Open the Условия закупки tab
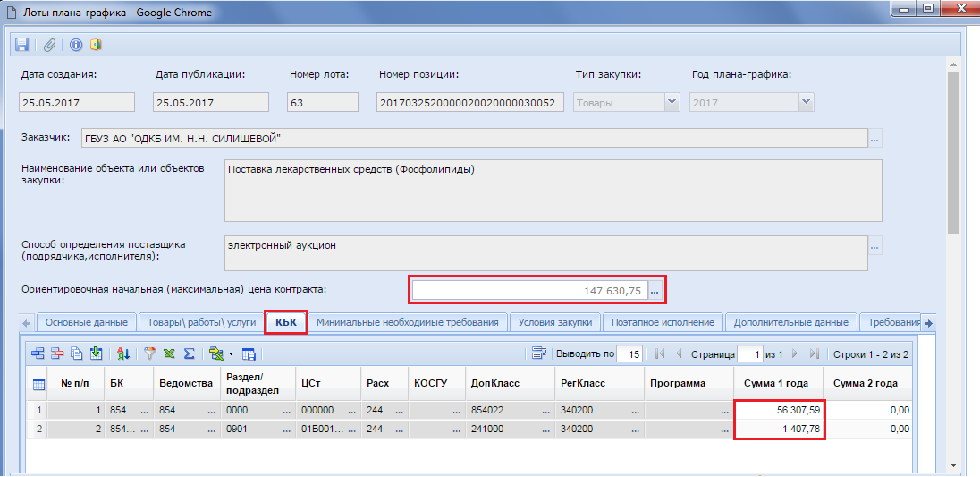This screenshot has height=477, width=980. click(555, 322)
